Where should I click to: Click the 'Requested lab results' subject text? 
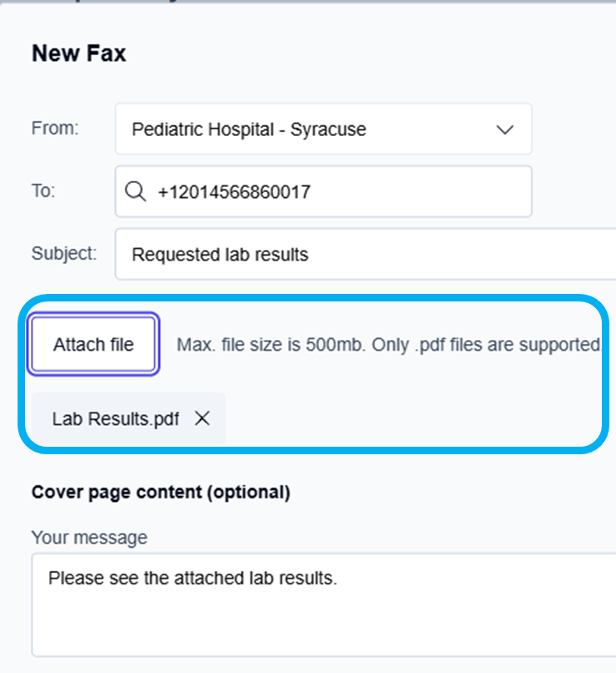[220, 255]
